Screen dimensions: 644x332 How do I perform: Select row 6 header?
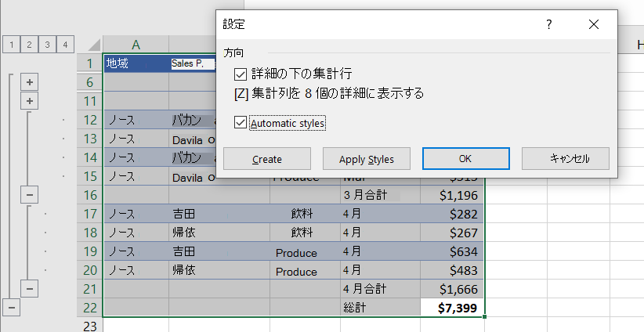[x=90, y=82]
